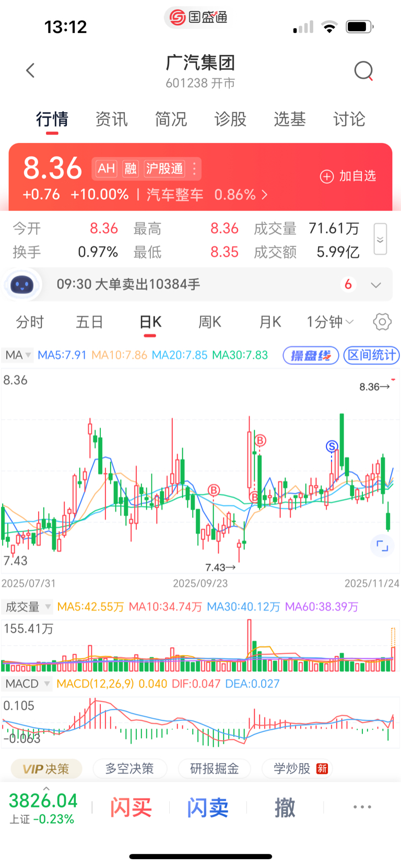The height and width of the screenshot is (868, 401).
Task: Tap the 融 margin badge
Action: click(x=131, y=169)
